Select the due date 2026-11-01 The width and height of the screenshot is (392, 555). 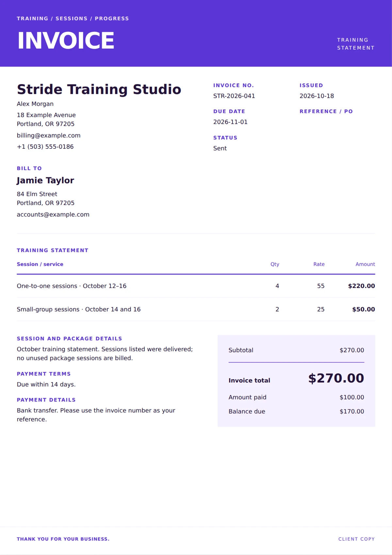(x=231, y=122)
